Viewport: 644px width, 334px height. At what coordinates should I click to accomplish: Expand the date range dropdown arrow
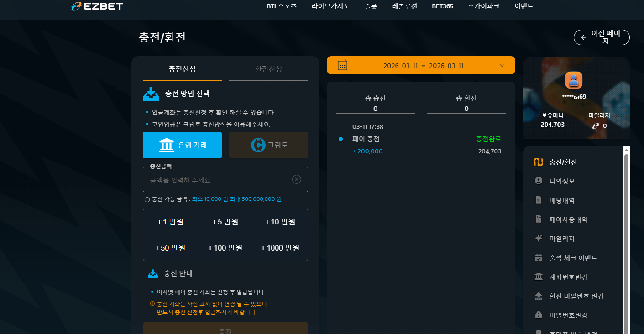tap(502, 66)
